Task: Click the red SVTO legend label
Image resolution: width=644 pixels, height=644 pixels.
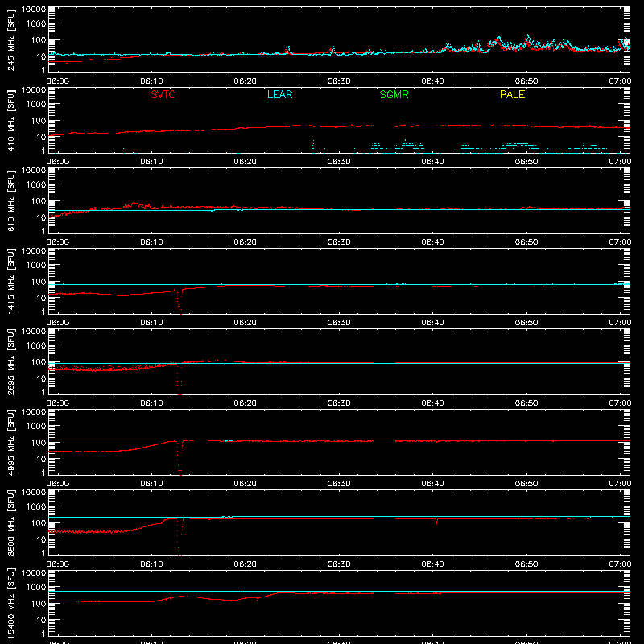Action: [163, 94]
